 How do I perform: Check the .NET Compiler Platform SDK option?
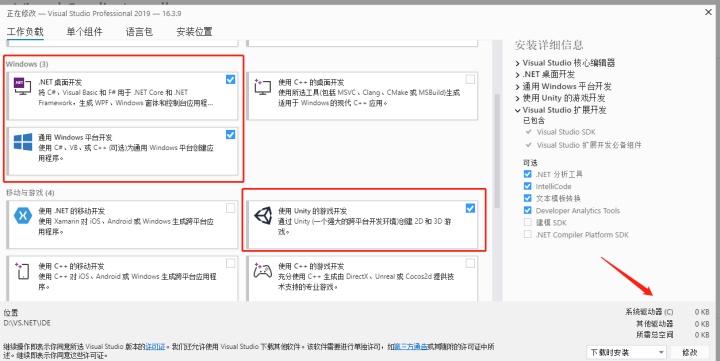(528, 234)
